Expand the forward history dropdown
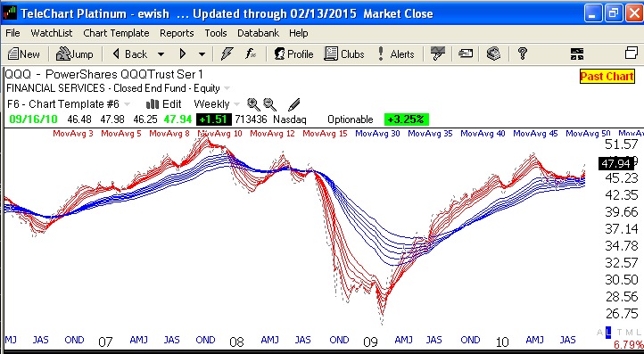 (202, 54)
